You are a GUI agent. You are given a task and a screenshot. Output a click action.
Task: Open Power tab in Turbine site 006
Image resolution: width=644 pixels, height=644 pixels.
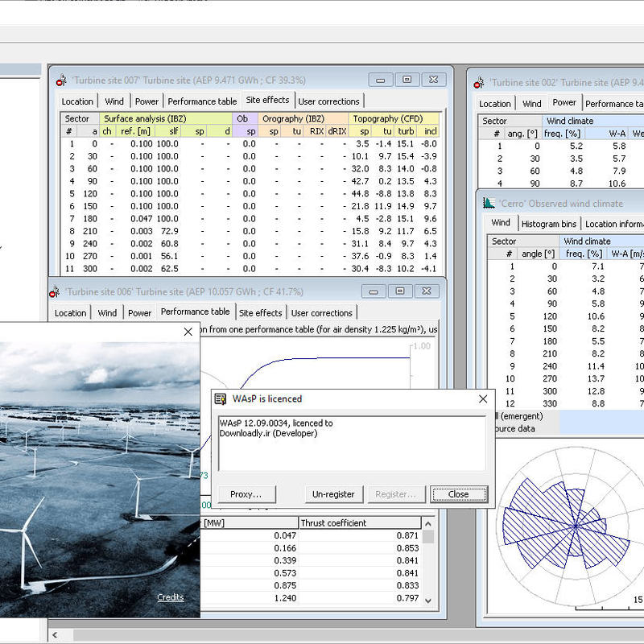tap(139, 313)
